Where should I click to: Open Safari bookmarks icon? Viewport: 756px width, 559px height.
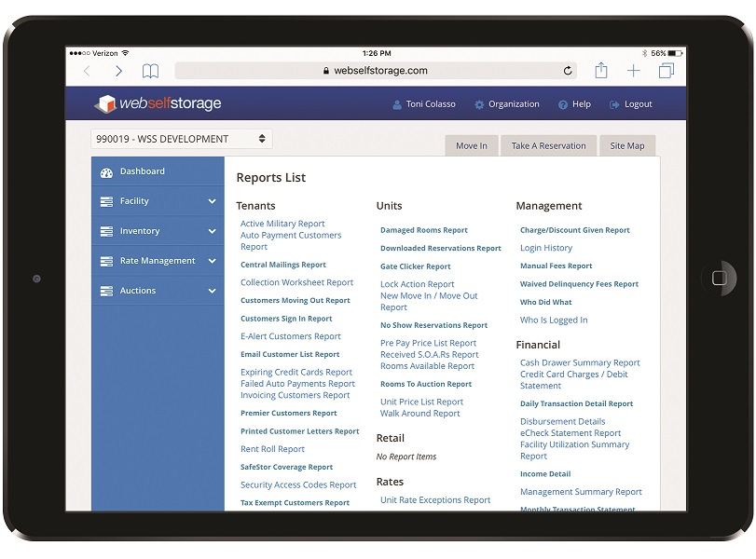(150, 70)
